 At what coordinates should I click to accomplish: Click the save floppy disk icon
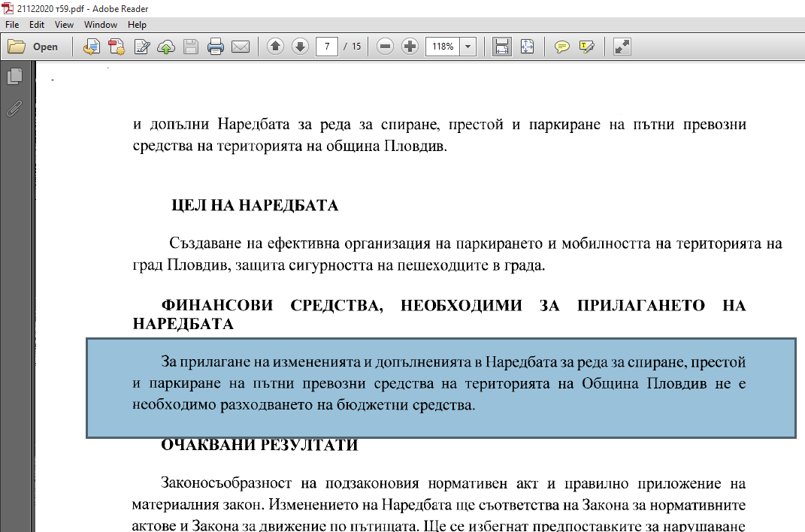[x=191, y=47]
